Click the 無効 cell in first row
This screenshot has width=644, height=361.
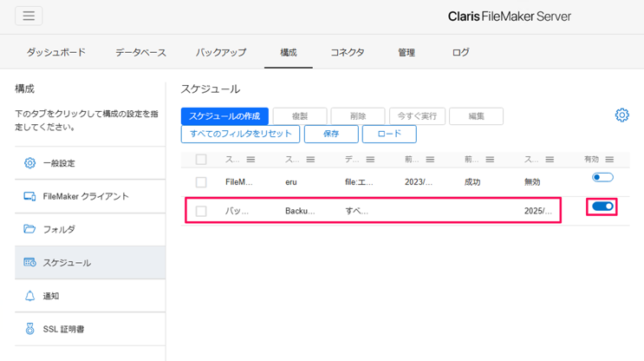[532, 182]
